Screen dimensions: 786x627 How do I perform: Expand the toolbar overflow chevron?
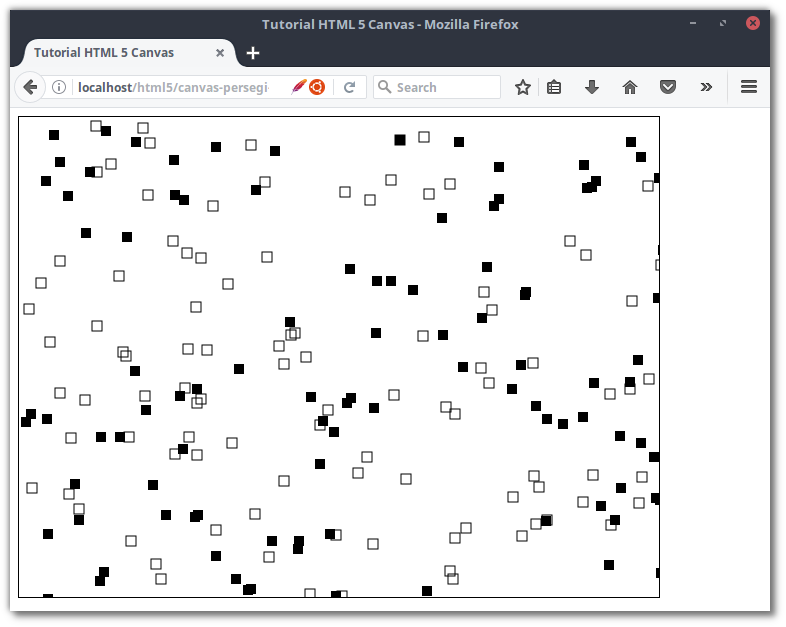click(706, 88)
